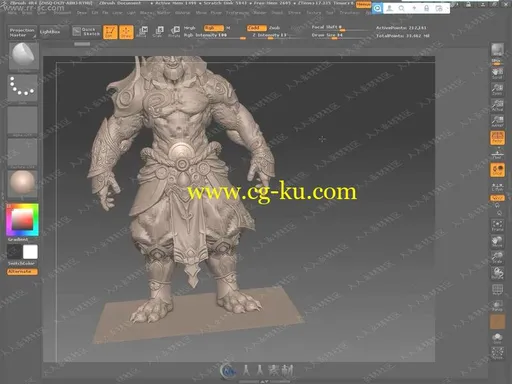Image resolution: width=512 pixels, height=384 pixels.
Task: Open the Tool menu
Action: [x=330, y=13]
